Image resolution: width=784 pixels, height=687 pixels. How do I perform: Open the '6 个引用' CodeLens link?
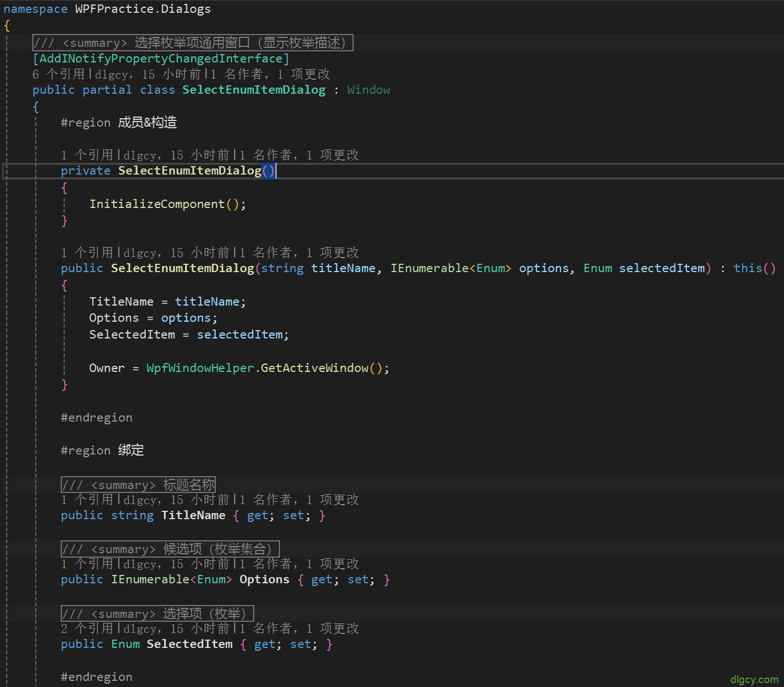tap(59, 74)
